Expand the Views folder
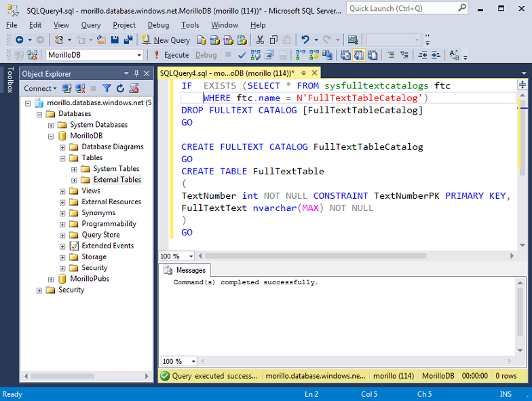 [x=62, y=191]
